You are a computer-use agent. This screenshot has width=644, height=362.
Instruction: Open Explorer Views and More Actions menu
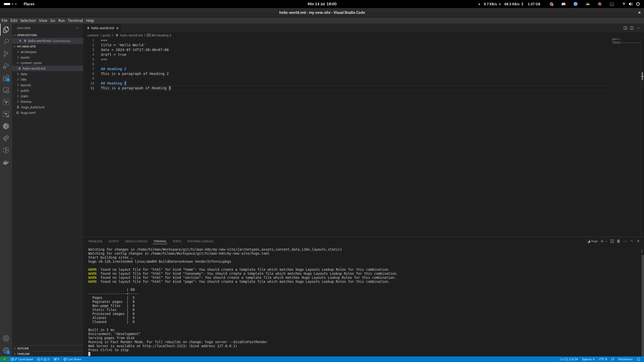pos(77,28)
